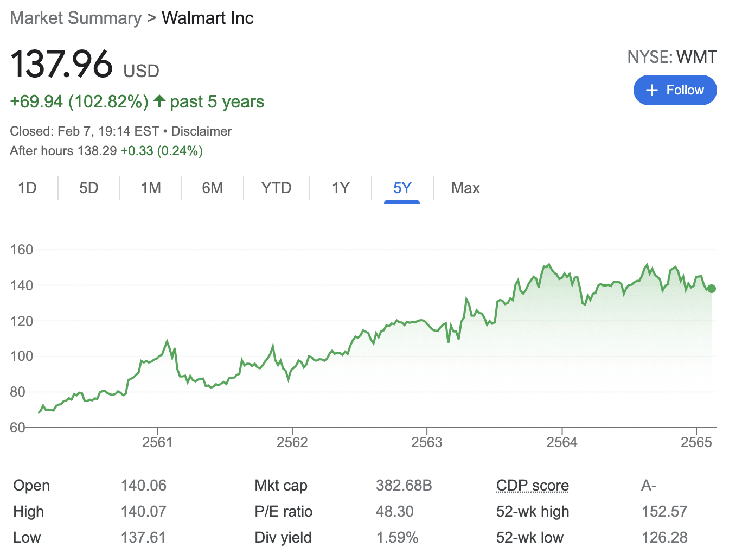This screenshot has width=742, height=560.
Task: Open the Disclaimer link
Action: coord(201,131)
